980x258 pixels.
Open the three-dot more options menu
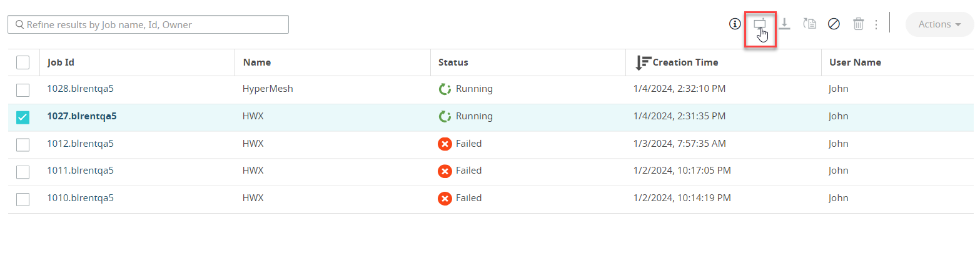pos(876,24)
